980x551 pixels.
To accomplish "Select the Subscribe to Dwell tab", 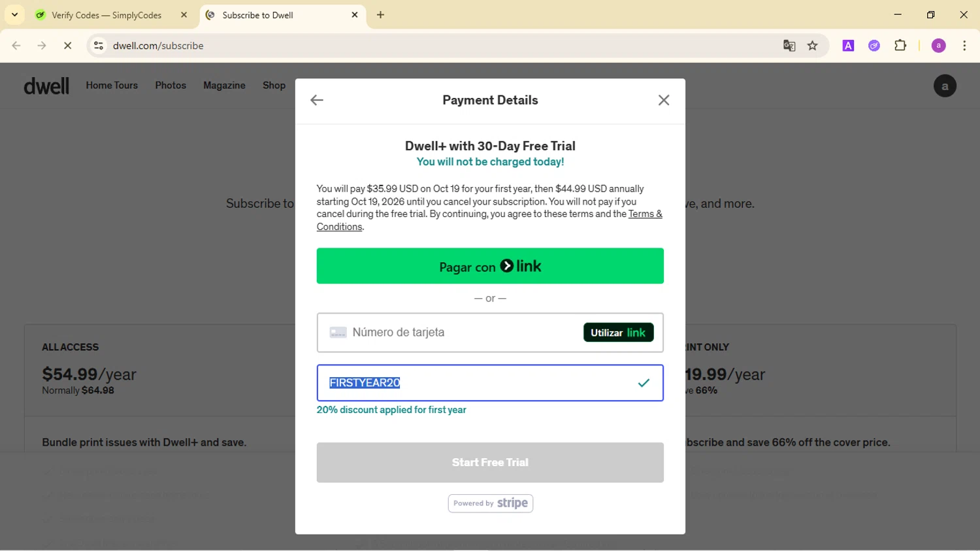I will (x=281, y=15).
